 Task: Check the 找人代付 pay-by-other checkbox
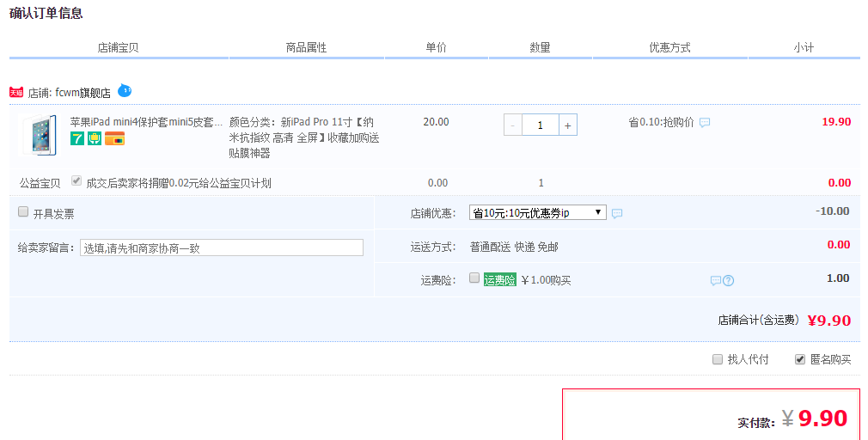tap(718, 359)
